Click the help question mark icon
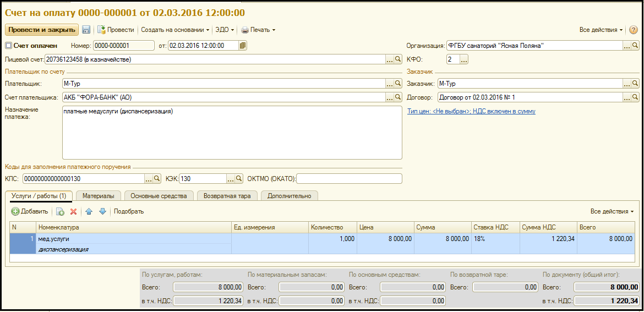 point(633,30)
